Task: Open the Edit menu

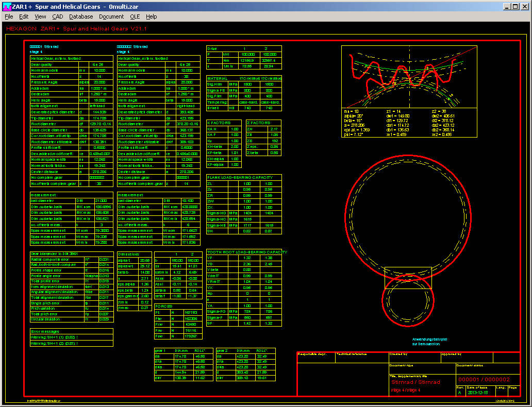Action: [24, 16]
